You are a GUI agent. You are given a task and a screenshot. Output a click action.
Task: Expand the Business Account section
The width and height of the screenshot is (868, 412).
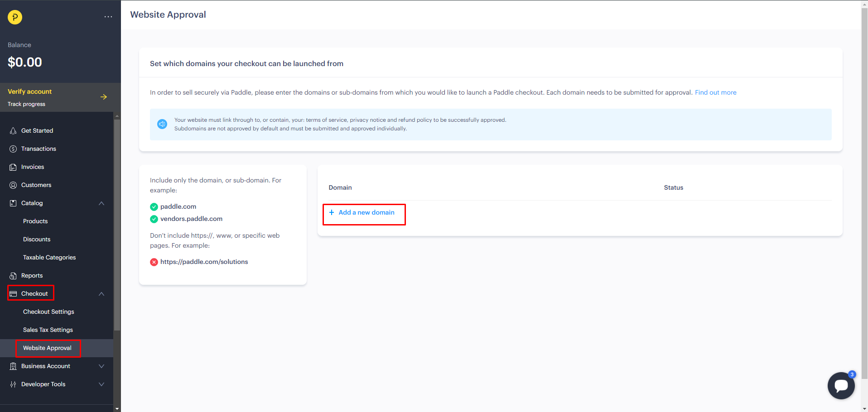coord(101,366)
